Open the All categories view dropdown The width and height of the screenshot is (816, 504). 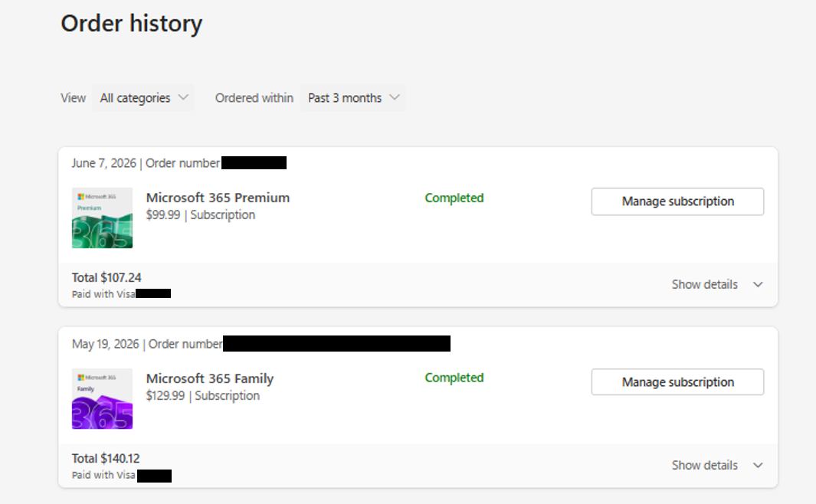point(143,98)
